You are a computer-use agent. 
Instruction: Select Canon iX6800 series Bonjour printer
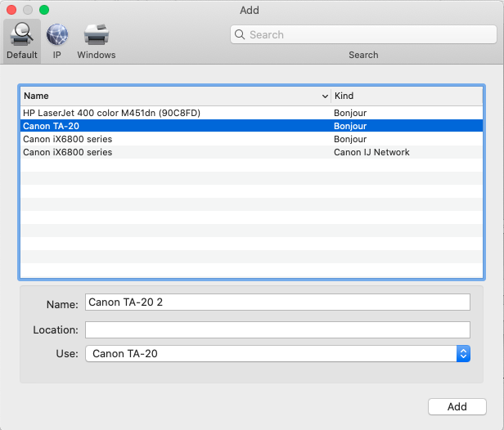pos(251,139)
